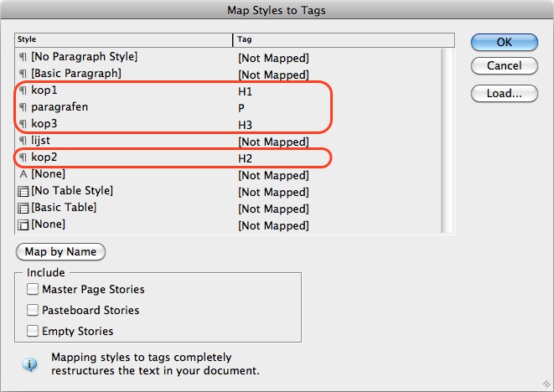This screenshot has width=554, height=392.
Task: Check the Empty Stories option
Action: [x=33, y=331]
